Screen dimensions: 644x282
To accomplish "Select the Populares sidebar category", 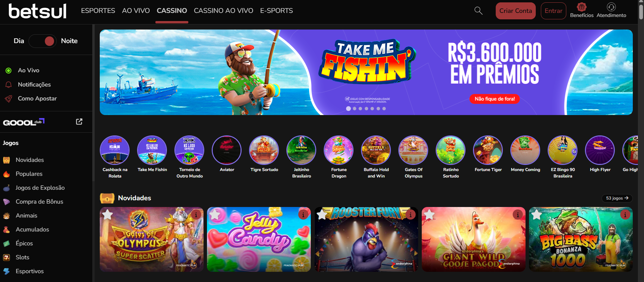I will tap(29, 174).
